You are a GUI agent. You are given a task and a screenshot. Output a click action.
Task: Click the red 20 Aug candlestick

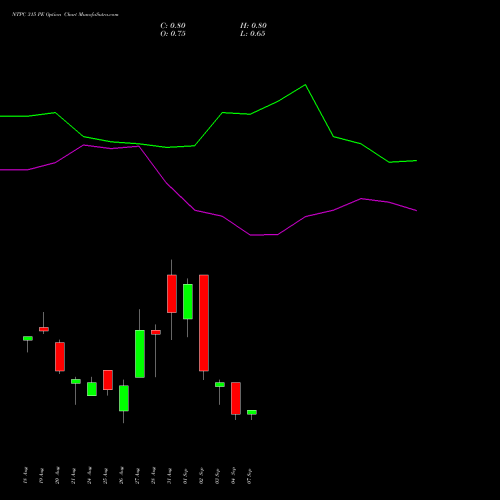pos(60,356)
